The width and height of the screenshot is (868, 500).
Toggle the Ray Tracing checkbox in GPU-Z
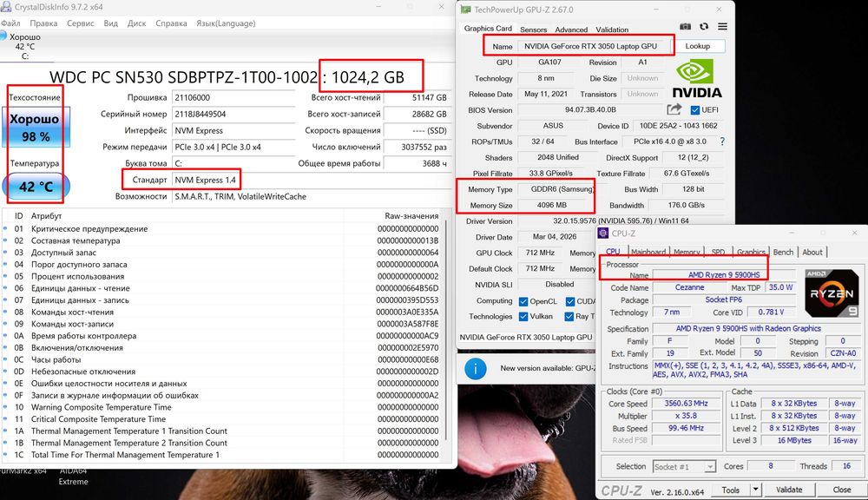click(x=569, y=316)
